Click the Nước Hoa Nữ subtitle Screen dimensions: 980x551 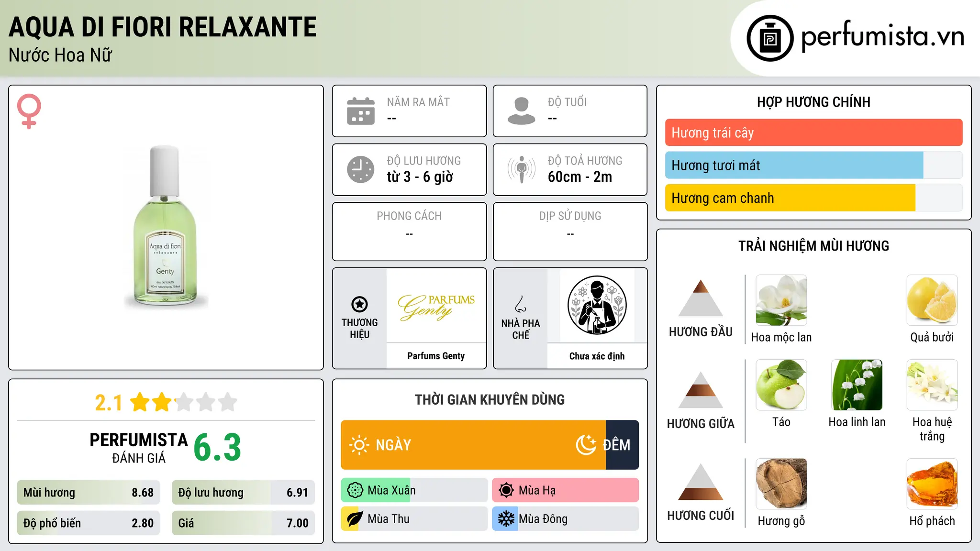coord(60,55)
